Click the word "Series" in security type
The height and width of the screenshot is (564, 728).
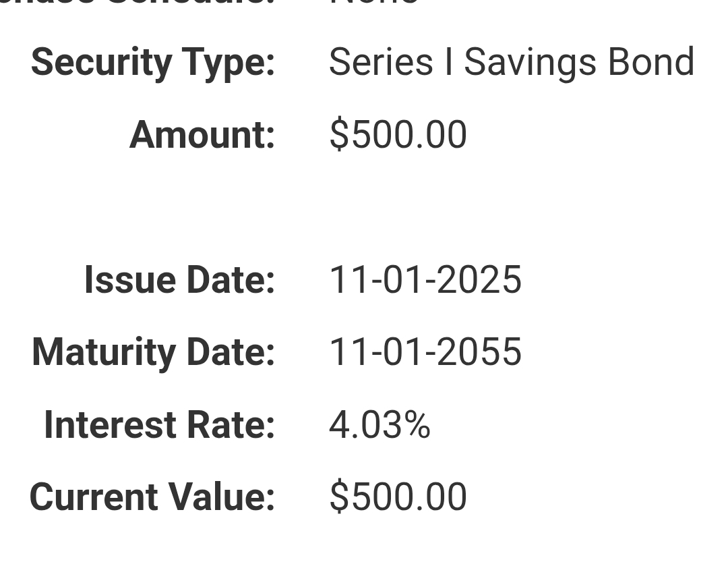(x=381, y=63)
